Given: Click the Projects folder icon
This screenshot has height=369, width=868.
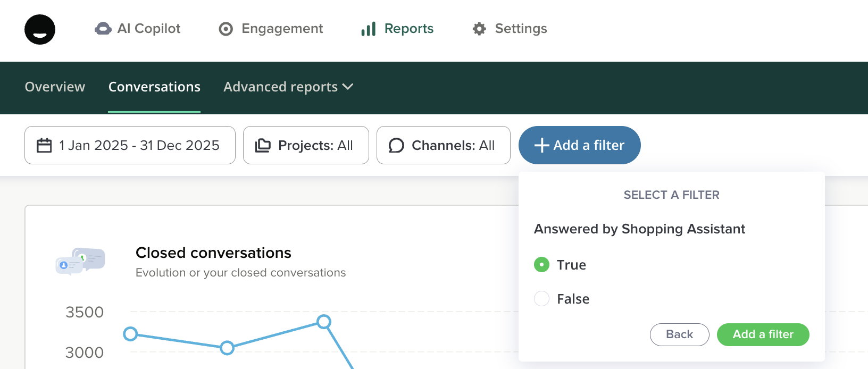Looking at the screenshot, I should (x=263, y=145).
